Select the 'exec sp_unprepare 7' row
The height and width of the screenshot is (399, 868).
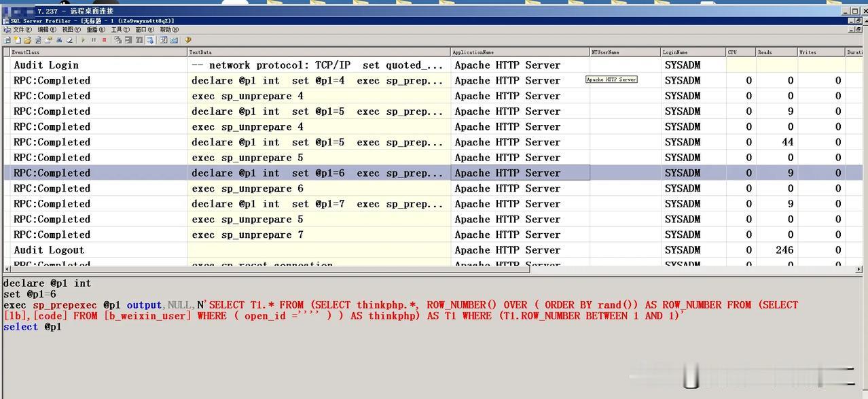435,235
